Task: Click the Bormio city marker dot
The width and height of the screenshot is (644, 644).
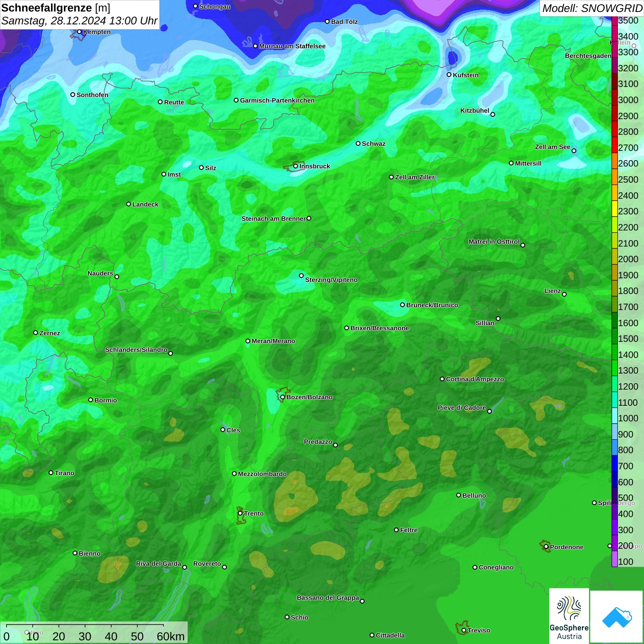Action: pos(91,400)
